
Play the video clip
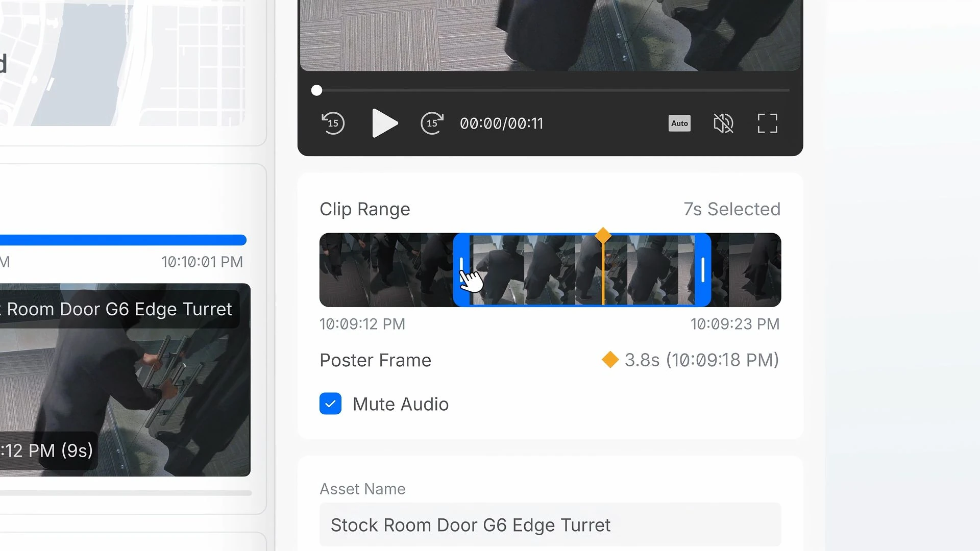[x=385, y=123]
